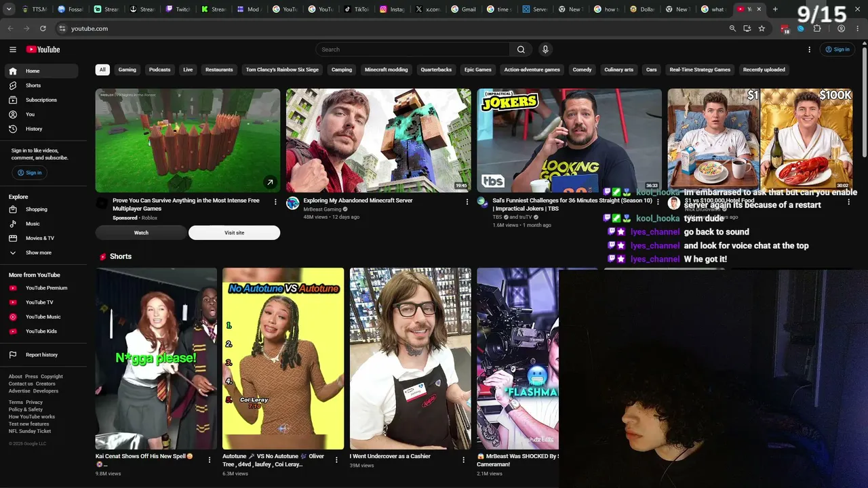Viewport: 868px width, 488px height.
Task: Open options for Kai Cenat short
Action: (209, 460)
